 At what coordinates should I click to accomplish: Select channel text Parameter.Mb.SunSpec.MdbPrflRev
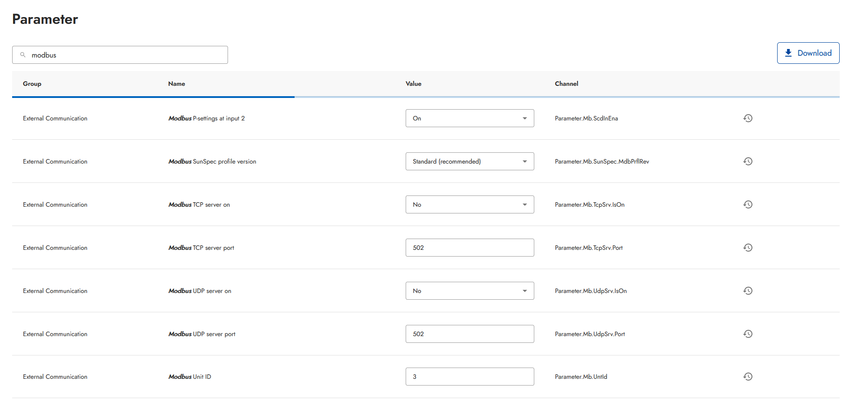pos(602,161)
